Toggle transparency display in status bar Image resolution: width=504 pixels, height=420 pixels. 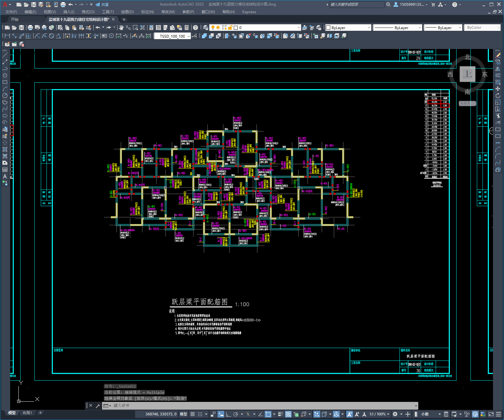[288, 414]
